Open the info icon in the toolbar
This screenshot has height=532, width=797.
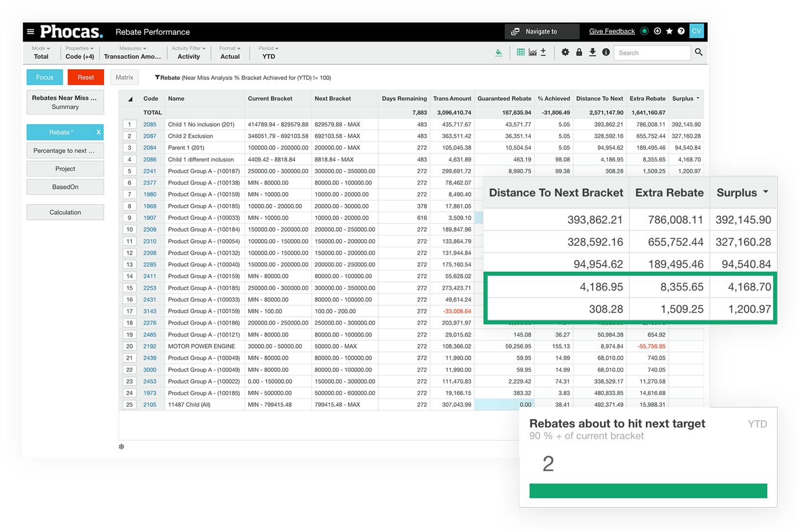pos(605,52)
